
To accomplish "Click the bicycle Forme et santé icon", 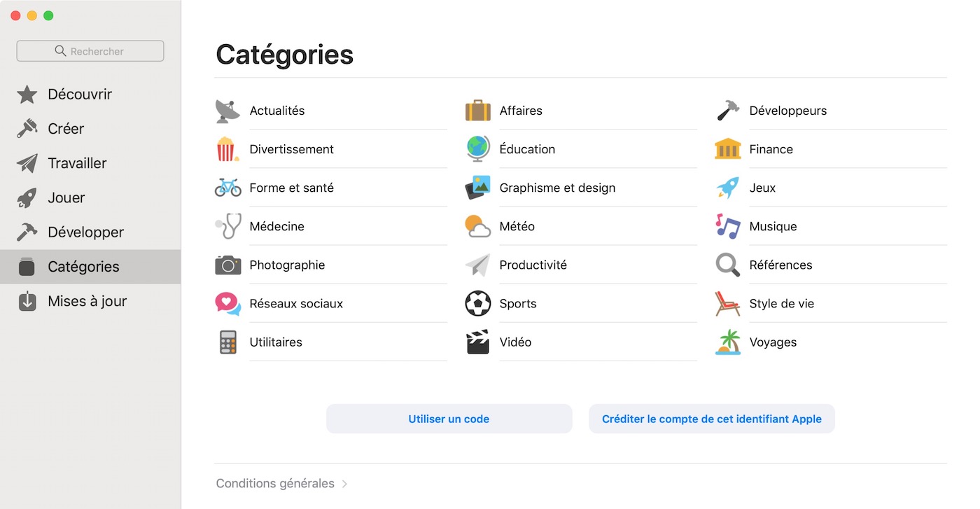I will [227, 188].
